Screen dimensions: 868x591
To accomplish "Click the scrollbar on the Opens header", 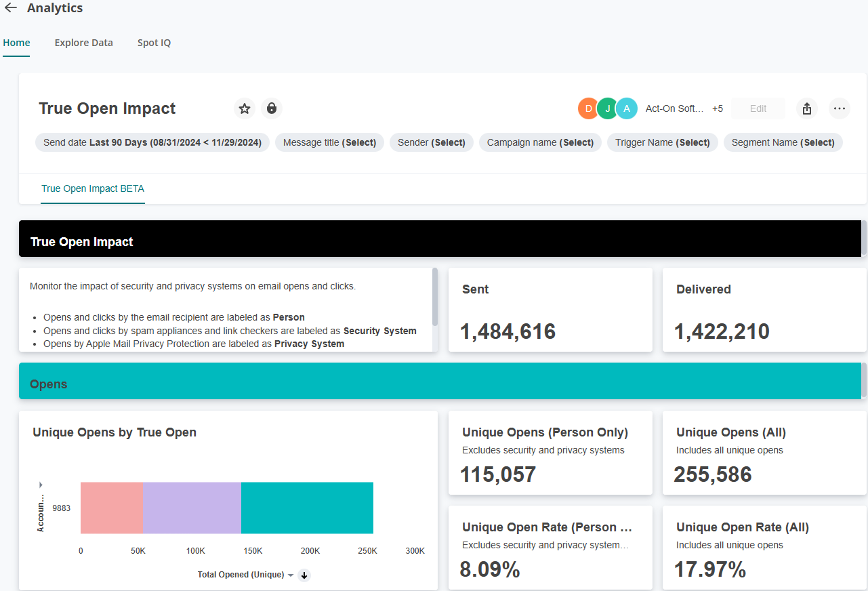I will click(x=863, y=380).
